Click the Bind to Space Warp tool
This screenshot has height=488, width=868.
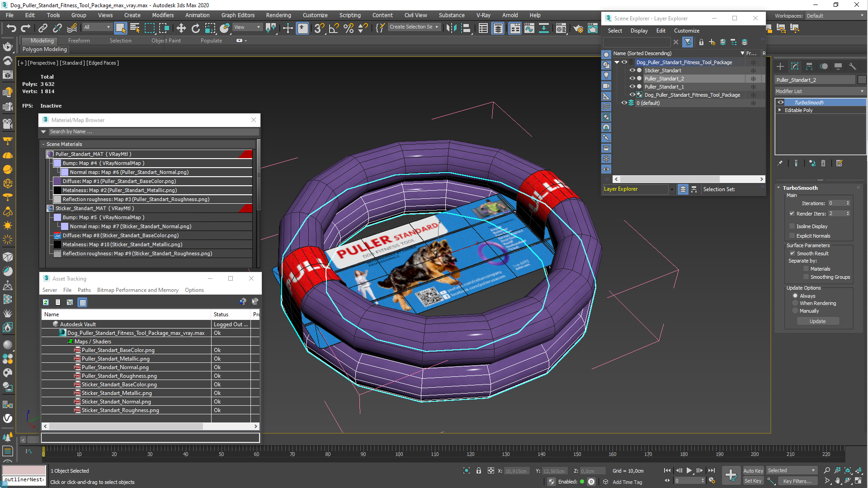tap(72, 28)
